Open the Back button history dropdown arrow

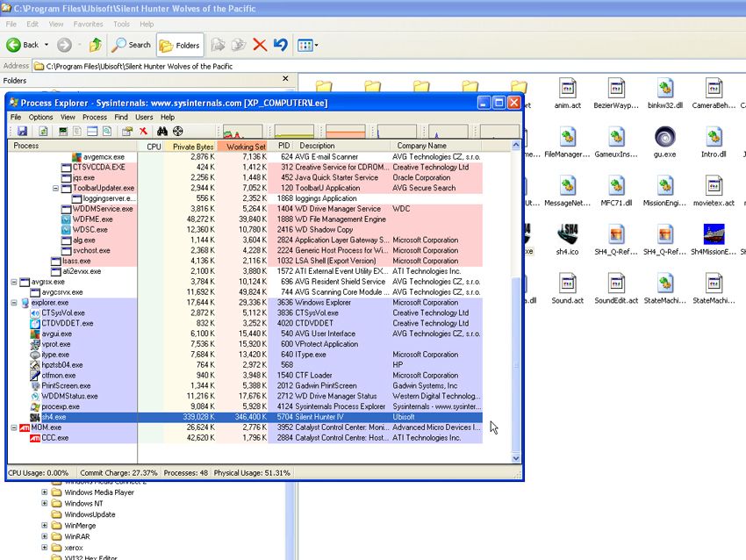tap(47, 45)
